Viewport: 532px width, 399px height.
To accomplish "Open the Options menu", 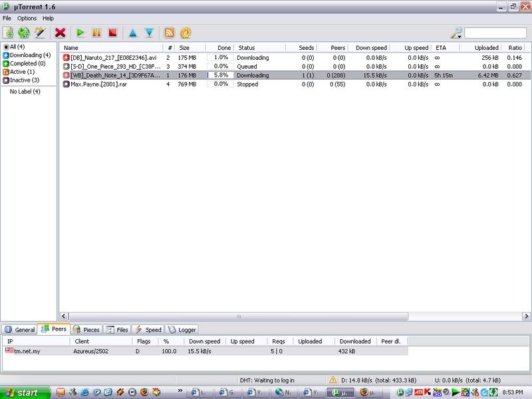I will tap(27, 18).
